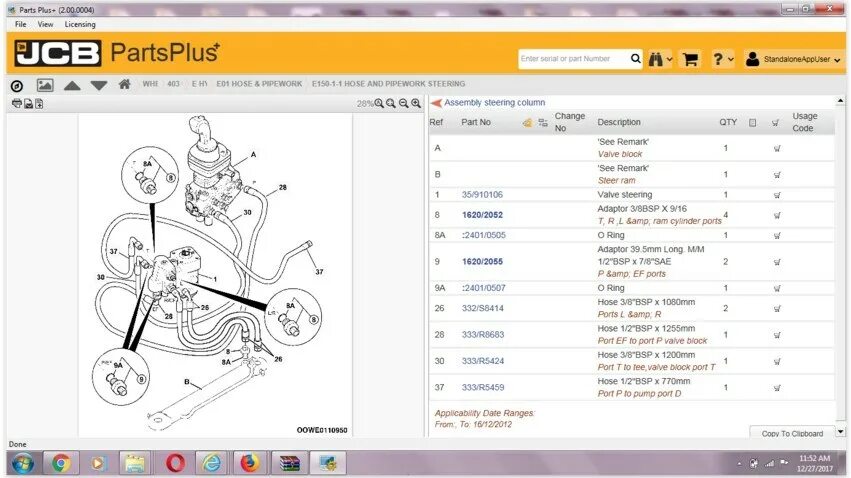Open the Assembly steering column link
This screenshot has height=478, width=851.
point(494,103)
